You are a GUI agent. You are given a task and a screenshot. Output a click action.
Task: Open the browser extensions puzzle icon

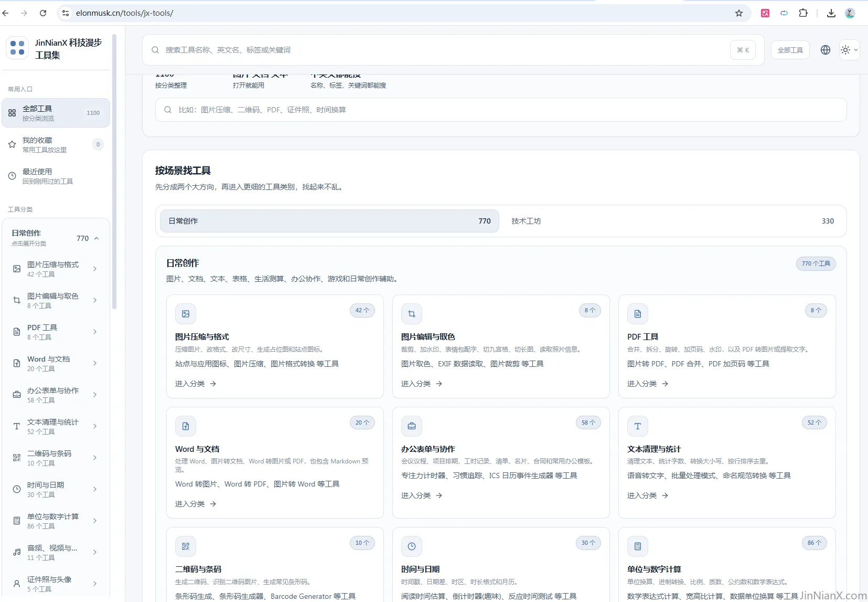pos(803,13)
